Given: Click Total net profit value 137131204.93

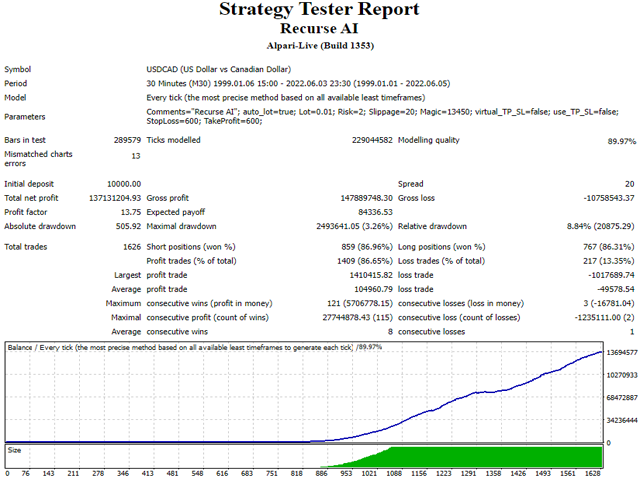Looking at the screenshot, I should click(x=115, y=198).
